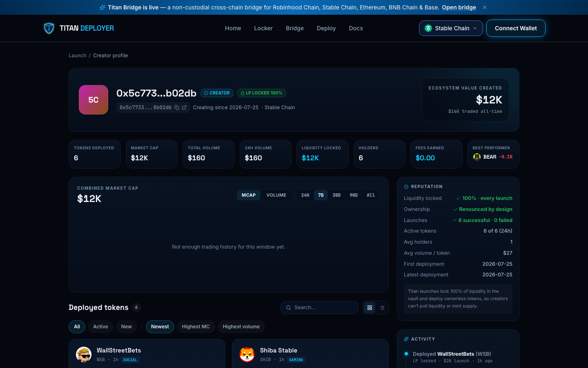Select the 24H time range

coord(305,195)
